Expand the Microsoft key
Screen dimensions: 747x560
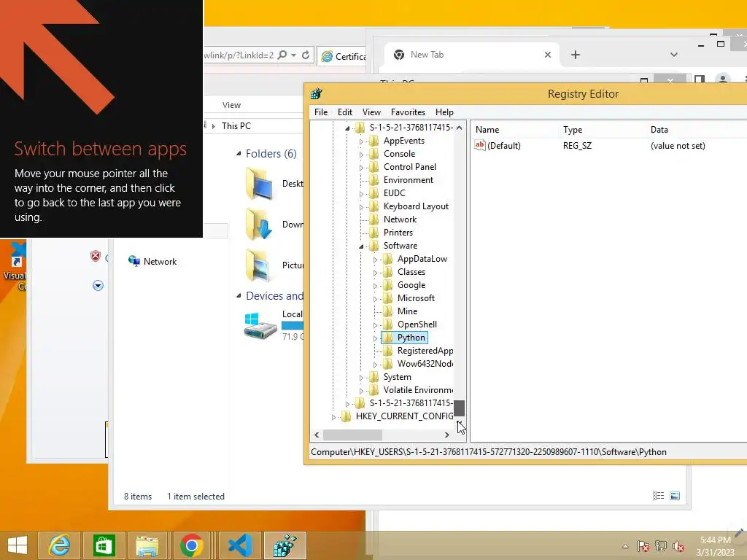point(375,299)
